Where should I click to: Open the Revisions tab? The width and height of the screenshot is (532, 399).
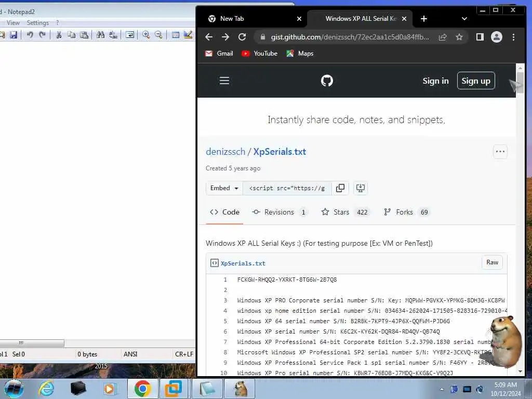pyautogui.click(x=279, y=212)
